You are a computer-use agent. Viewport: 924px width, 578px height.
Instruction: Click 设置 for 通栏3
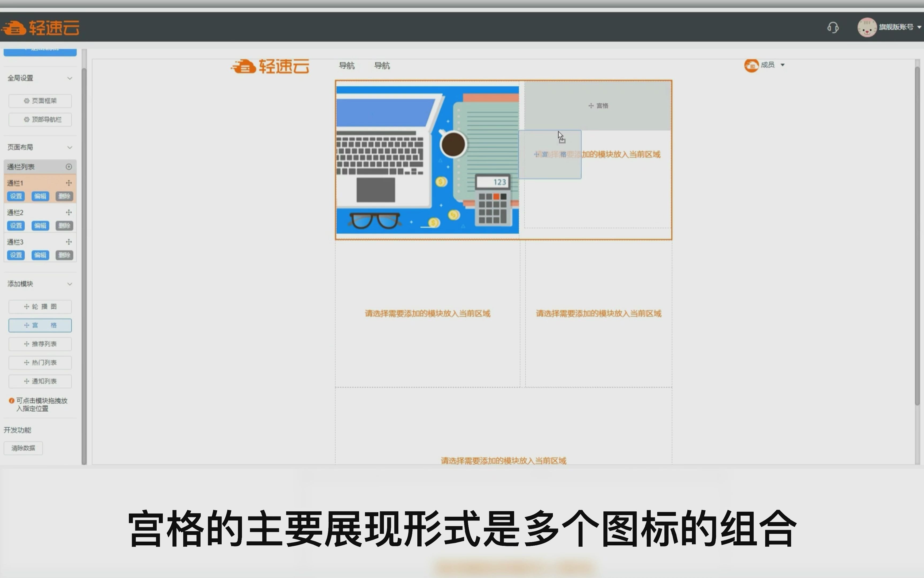(16, 255)
